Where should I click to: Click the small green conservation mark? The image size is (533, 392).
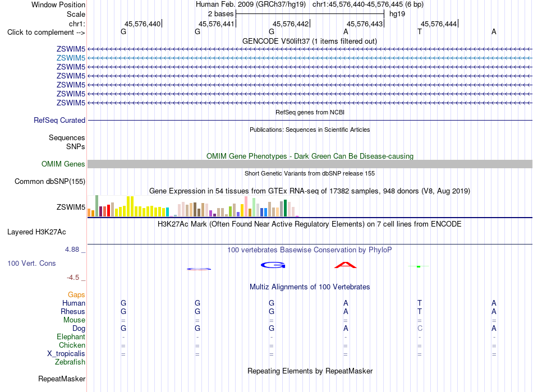point(419,266)
